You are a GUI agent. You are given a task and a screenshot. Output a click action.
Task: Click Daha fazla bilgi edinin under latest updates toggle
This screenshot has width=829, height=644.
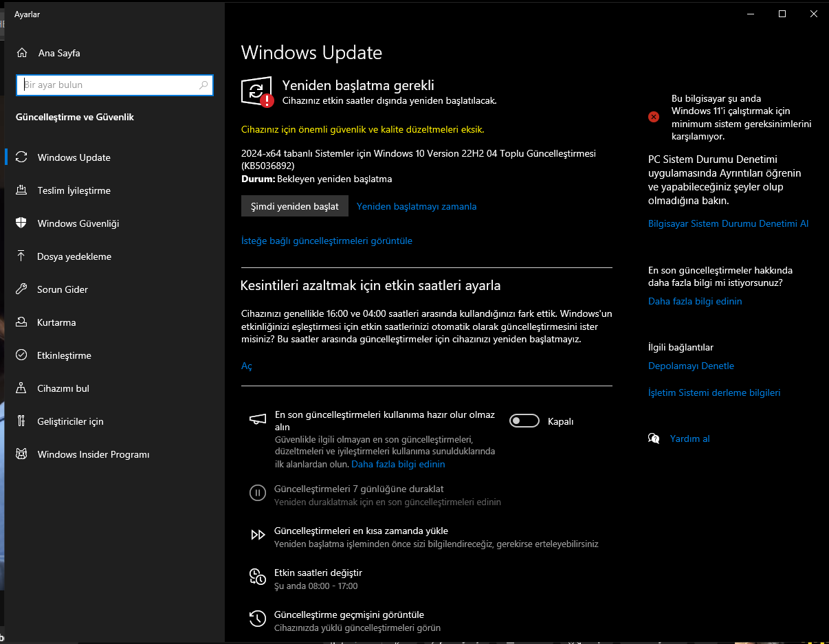click(x=398, y=464)
